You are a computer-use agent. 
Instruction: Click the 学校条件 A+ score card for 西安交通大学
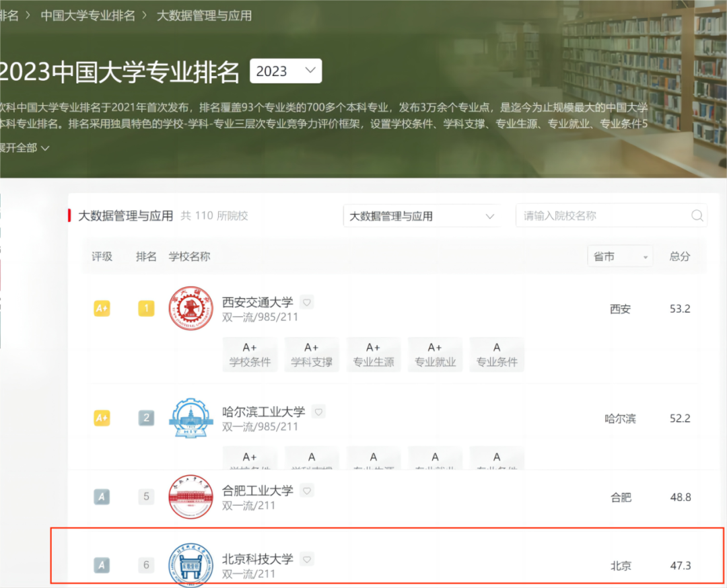click(x=250, y=355)
